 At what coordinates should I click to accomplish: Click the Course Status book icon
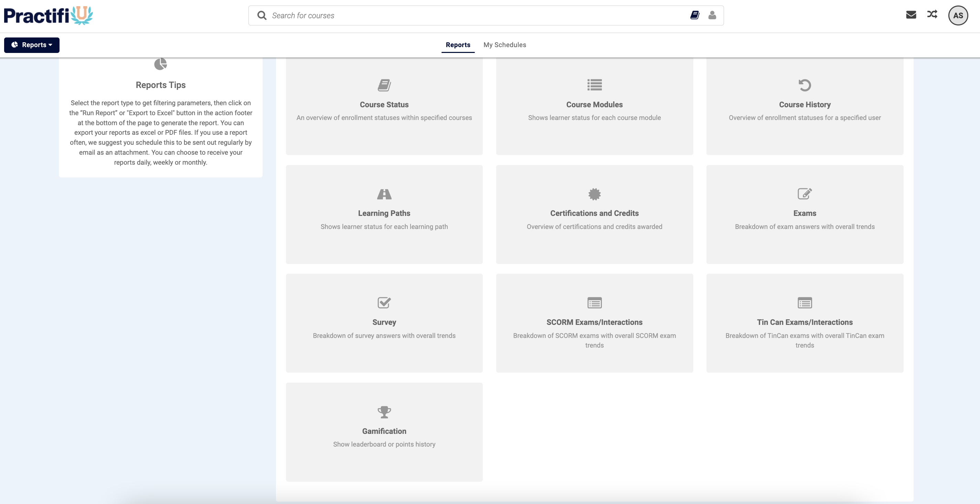click(x=384, y=85)
